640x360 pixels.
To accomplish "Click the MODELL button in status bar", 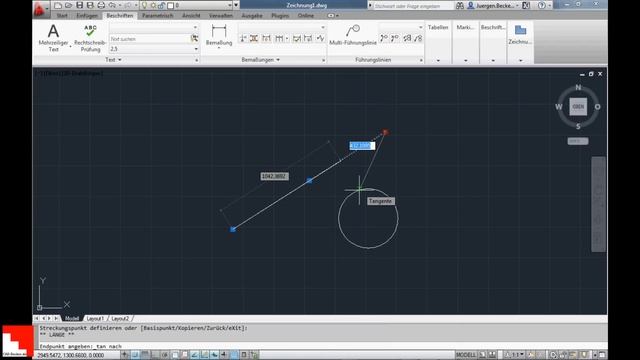I will [x=466, y=355].
